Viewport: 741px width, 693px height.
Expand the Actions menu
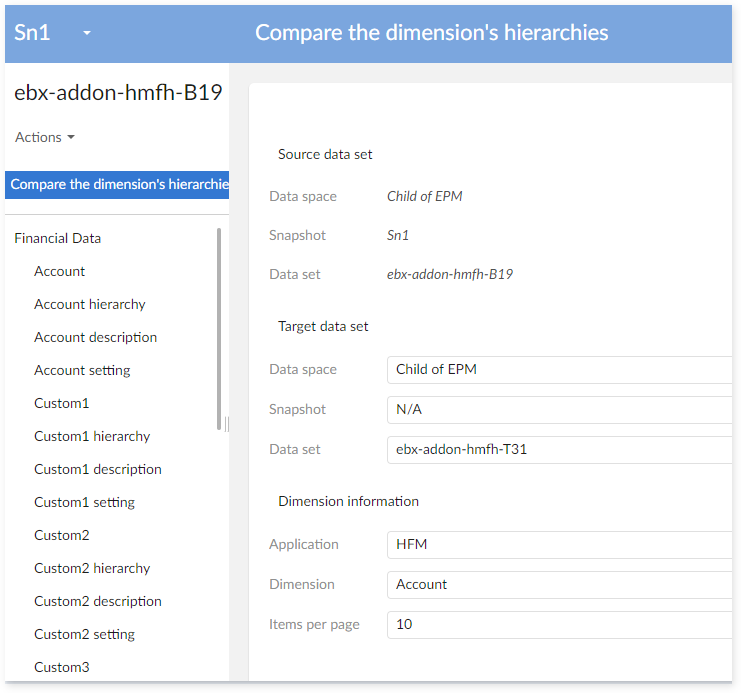(x=45, y=137)
